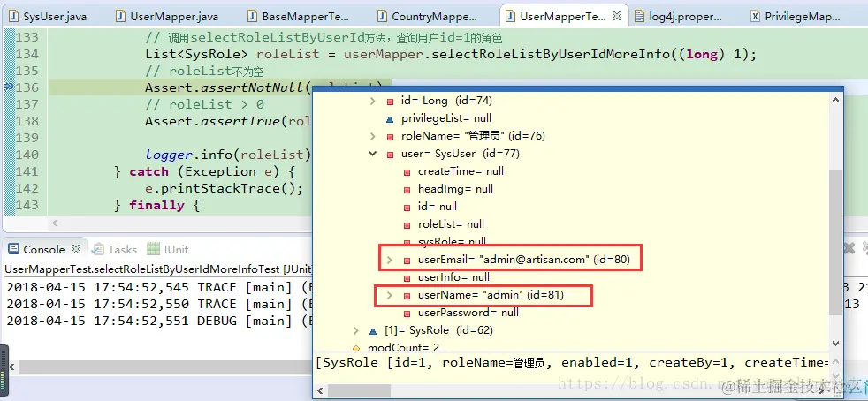The width and height of the screenshot is (868, 401).
Task: Click line number 140 in the gutter
Action: coord(27,155)
